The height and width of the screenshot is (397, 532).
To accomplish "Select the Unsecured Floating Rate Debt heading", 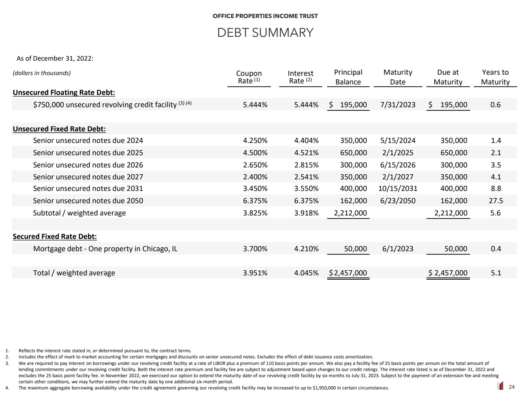I will pos(64,92).
